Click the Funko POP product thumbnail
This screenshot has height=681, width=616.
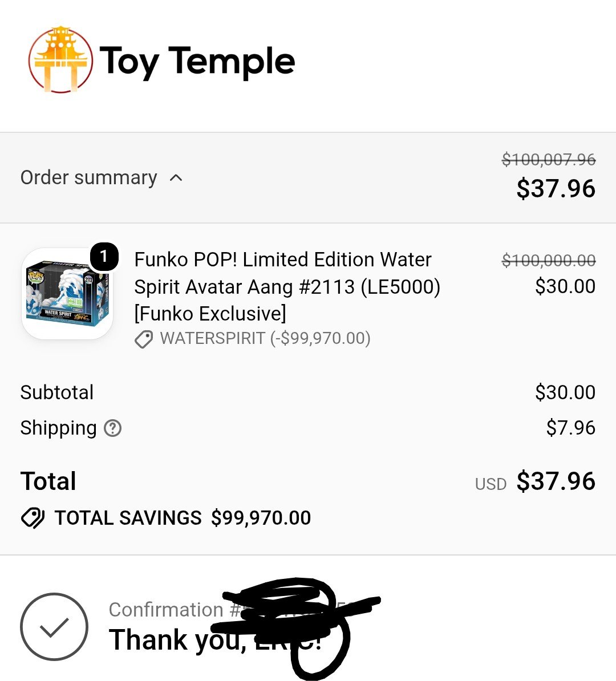[x=67, y=293]
